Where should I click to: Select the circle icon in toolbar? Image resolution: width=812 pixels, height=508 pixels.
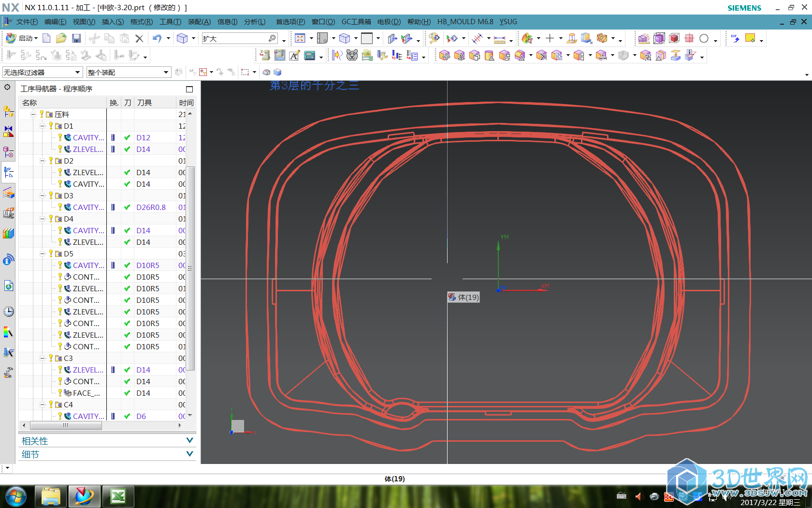(704, 38)
